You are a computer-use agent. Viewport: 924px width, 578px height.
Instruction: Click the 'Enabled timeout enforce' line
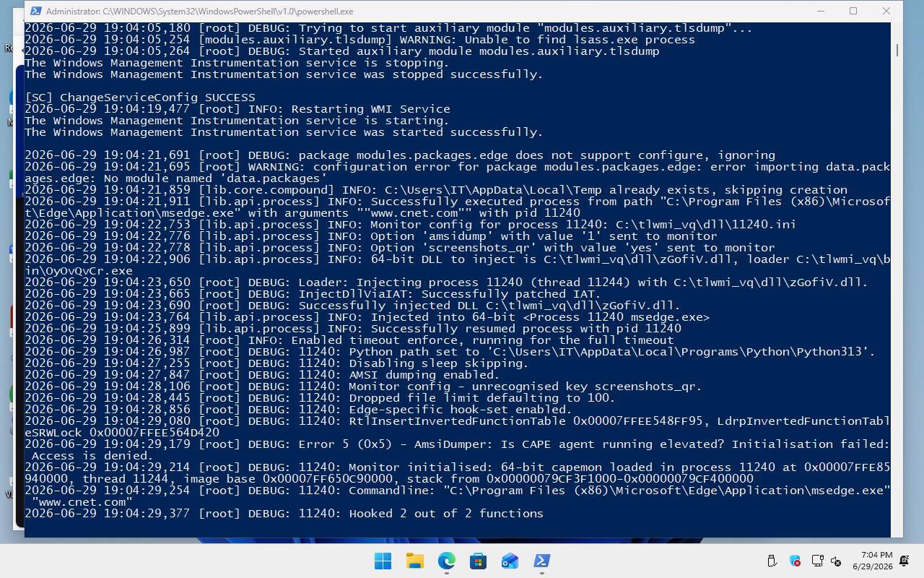point(349,340)
